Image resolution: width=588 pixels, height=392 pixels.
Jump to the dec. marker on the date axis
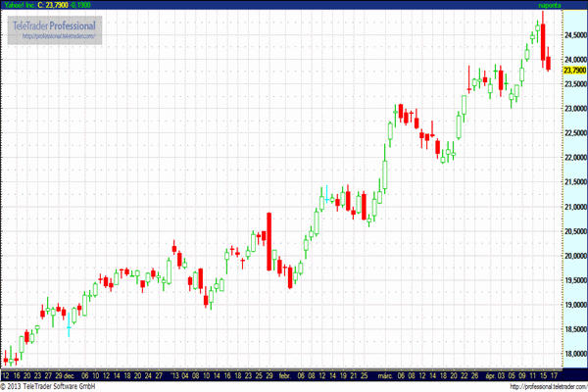pyautogui.click(x=69, y=375)
